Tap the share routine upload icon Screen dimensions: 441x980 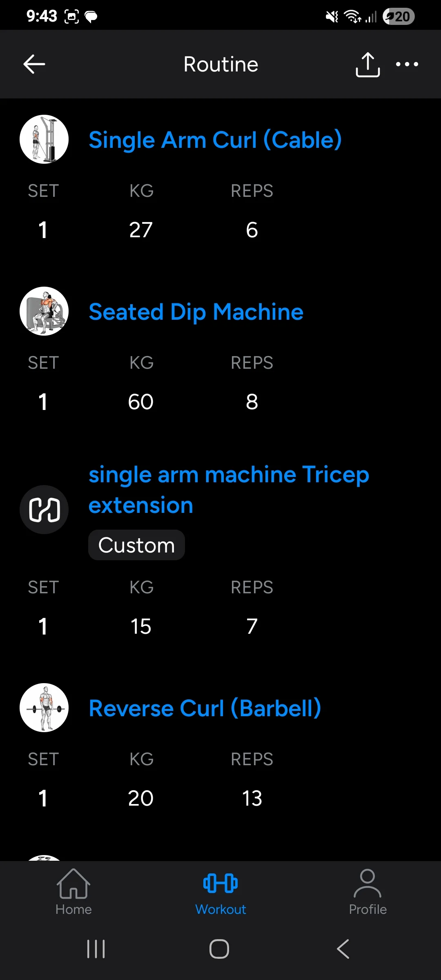(367, 65)
